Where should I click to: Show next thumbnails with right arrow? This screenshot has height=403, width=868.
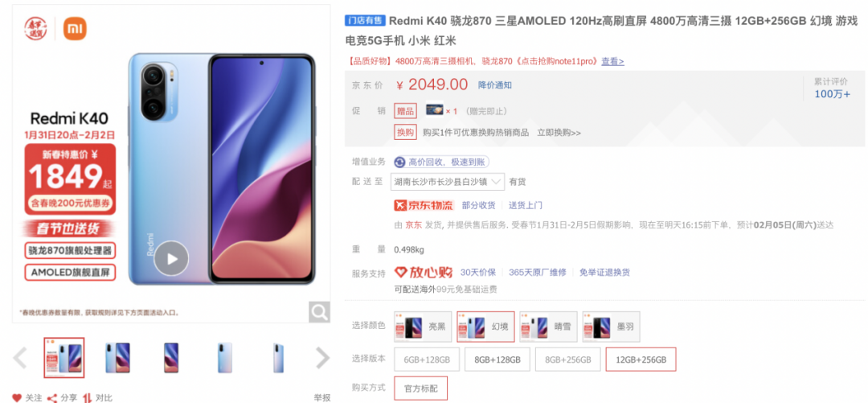click(322, 358)
